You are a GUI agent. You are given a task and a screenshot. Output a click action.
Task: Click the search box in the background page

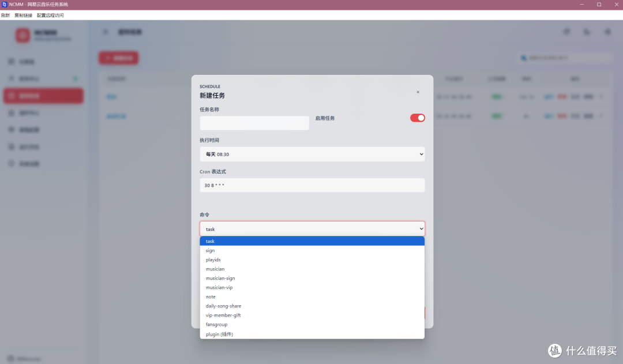tap(564, 58)
